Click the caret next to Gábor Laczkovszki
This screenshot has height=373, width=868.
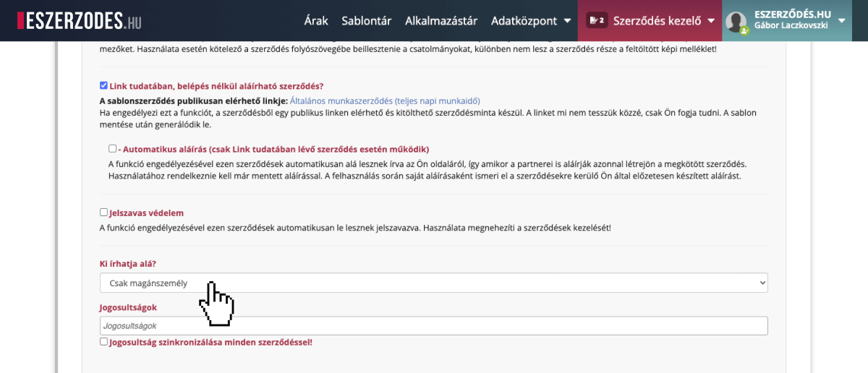coord(841,20)
